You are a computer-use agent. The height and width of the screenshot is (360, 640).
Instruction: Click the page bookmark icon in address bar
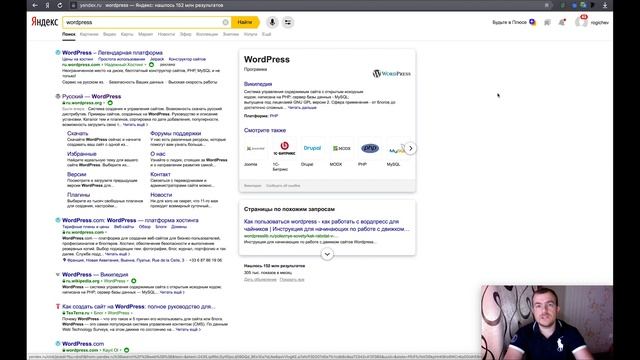pyautogui.click(x=547, y=5)
